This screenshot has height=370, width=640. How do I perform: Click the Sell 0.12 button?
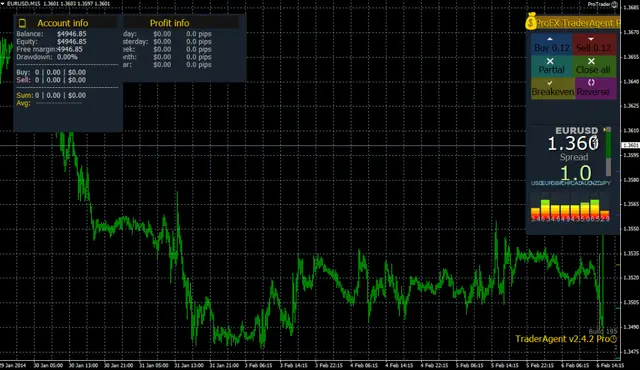[x=594, y=44]
